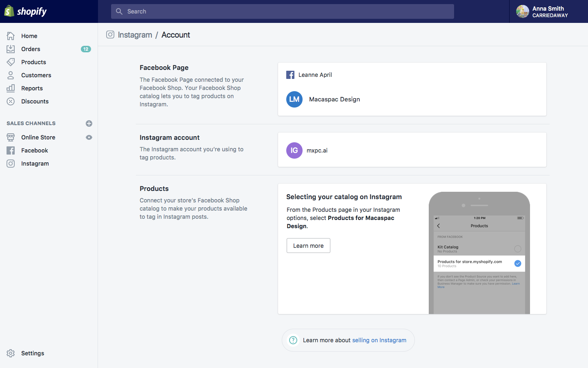Click the Products tag icon
588x368 pixels.
(11, 62)
